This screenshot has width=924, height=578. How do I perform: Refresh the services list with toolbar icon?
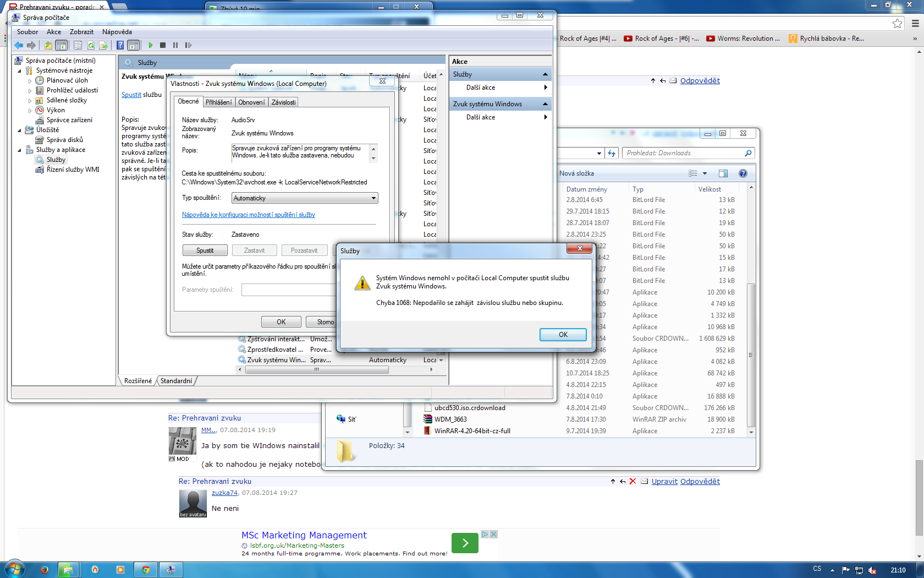tap(91, 45)
